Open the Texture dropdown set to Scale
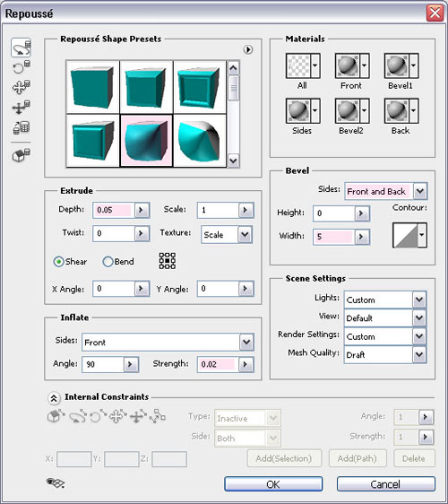This screenshot has width=448, height=504. pos(227,234)
